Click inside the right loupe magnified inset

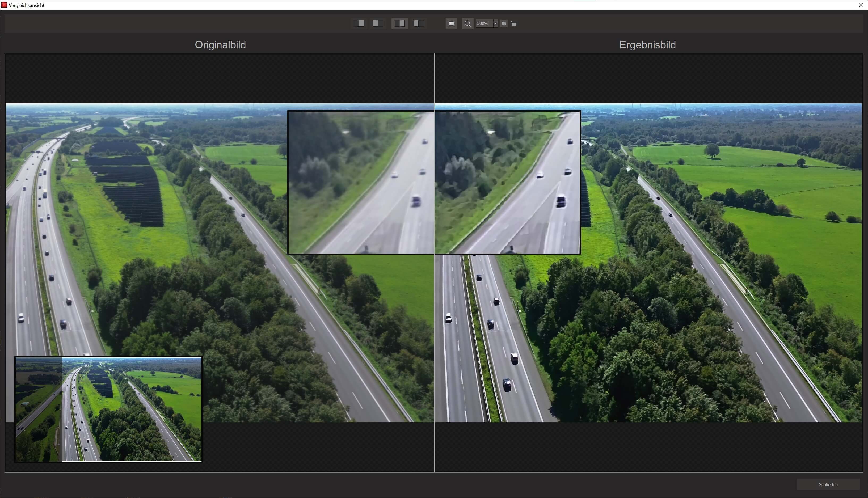click(x=507, y=182)
